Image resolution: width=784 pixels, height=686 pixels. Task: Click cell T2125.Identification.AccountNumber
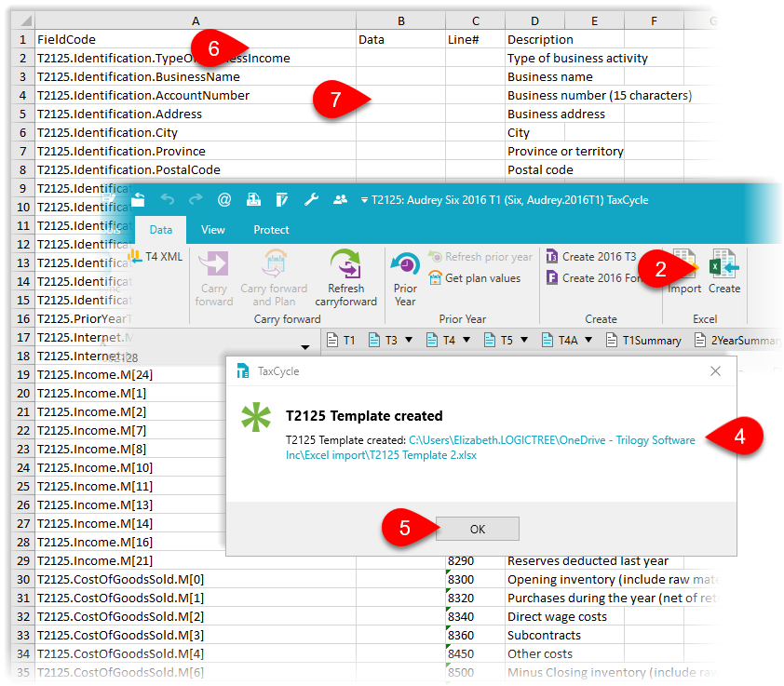[x=196, y=96]
